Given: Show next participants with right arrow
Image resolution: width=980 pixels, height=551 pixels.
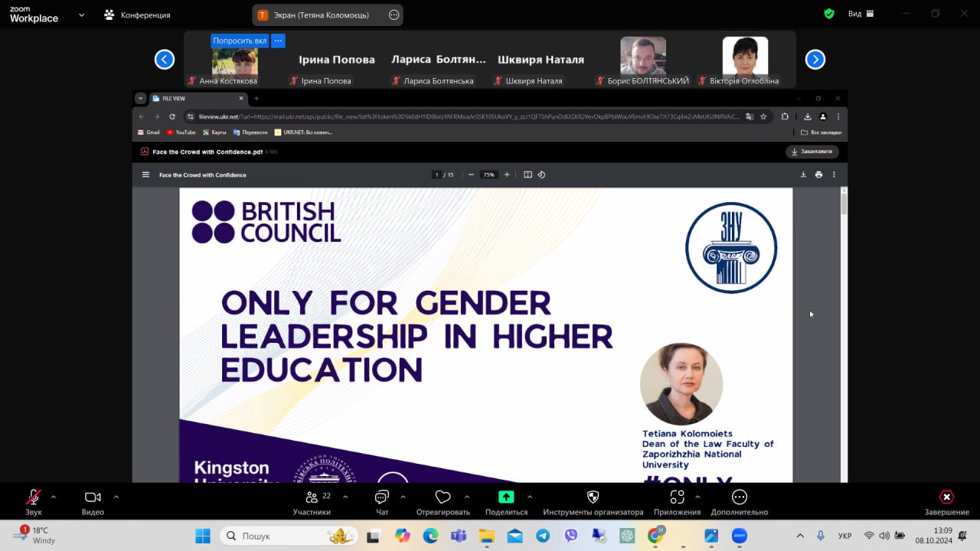Looking at the screenshot, I should click(815, 59).
